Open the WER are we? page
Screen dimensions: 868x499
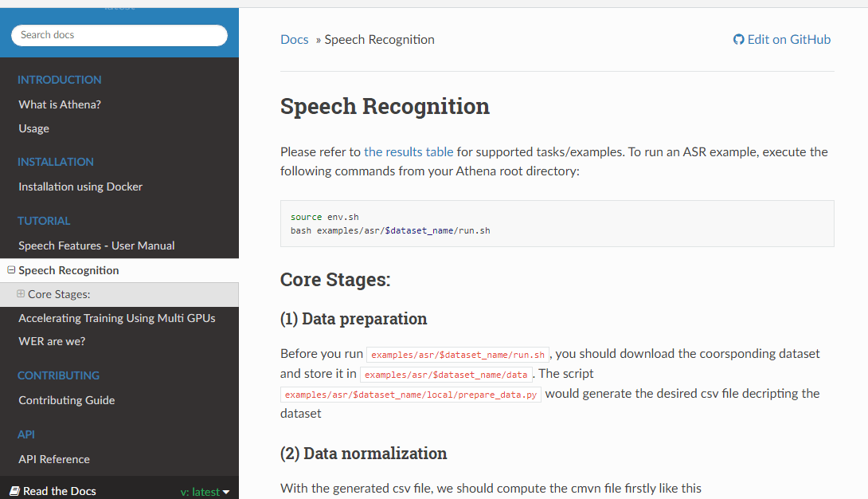tap(52, 341)
